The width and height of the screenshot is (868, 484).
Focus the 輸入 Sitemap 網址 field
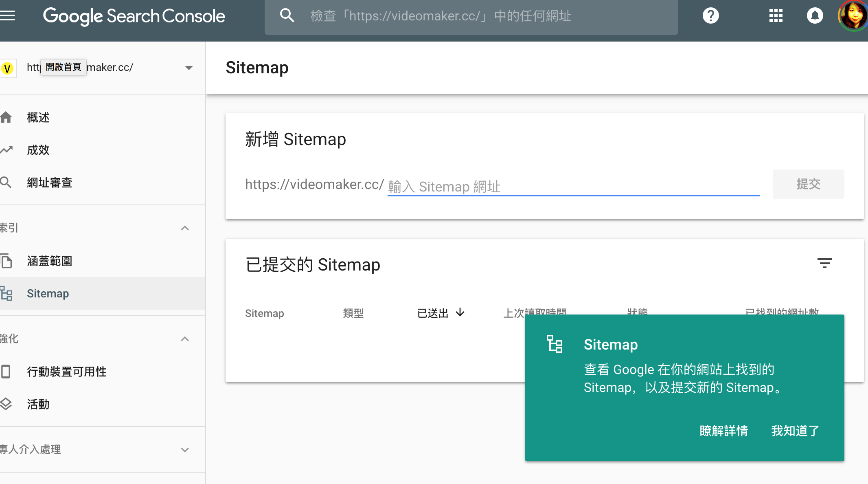(573, 186)
